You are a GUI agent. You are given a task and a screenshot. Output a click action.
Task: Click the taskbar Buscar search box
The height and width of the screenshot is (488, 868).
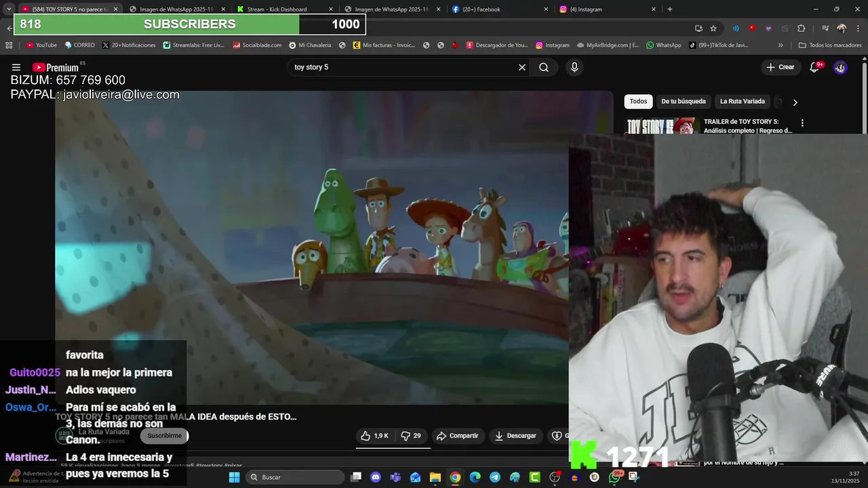pos(295,477)
